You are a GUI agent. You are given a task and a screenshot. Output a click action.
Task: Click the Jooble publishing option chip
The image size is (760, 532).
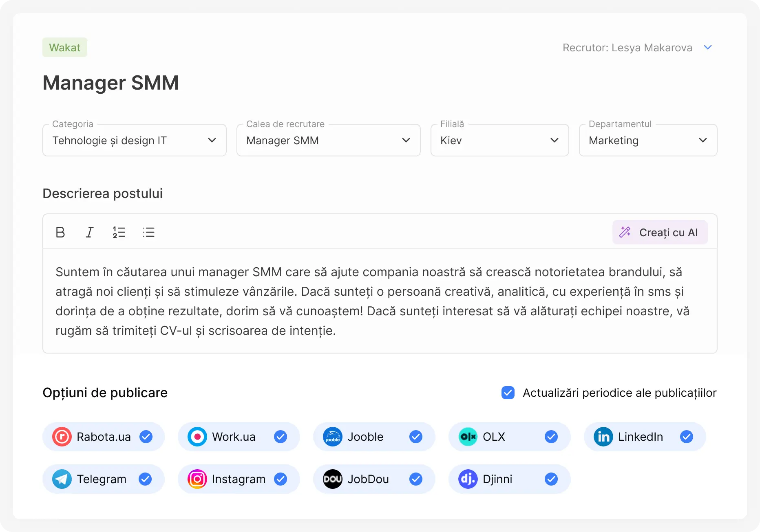[x=374, y=437]
